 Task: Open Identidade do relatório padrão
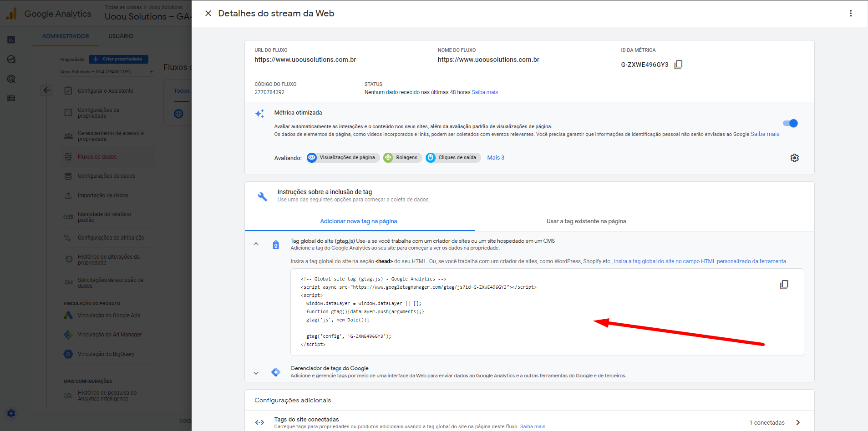(x=105, y=217)
